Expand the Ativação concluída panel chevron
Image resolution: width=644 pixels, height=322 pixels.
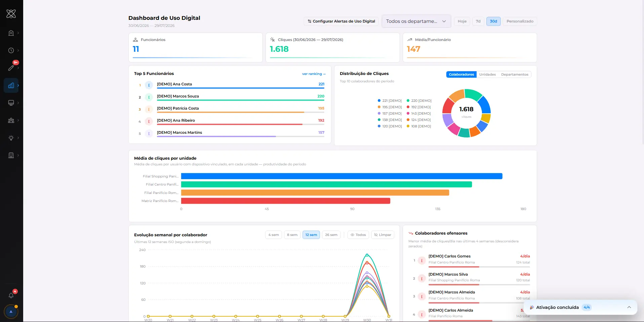click(629, 307)
